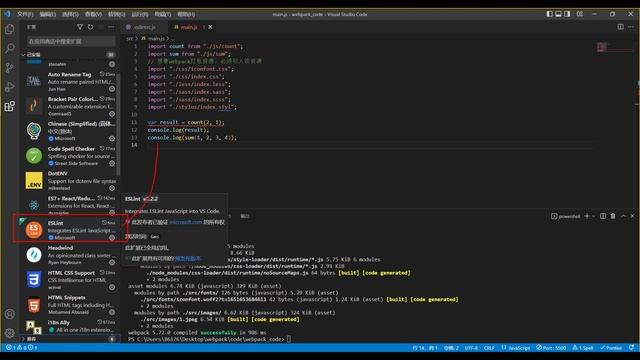Click the Prettier status bar item
The image size is (640, 360).
[x=611, y=348]
